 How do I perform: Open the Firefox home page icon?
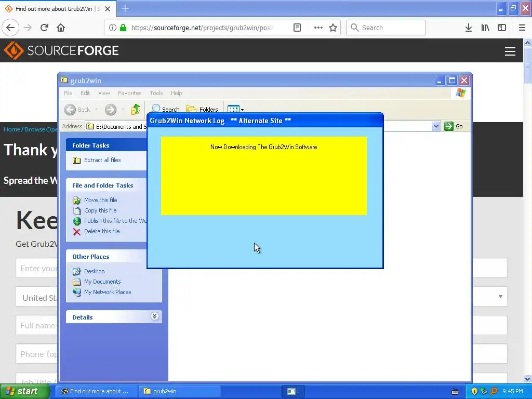point(61,28)
